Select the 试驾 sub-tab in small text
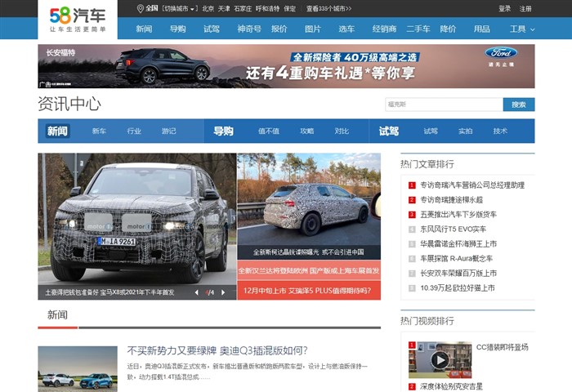The width and height of the screenshot is (572, 392). pos(431,131)
